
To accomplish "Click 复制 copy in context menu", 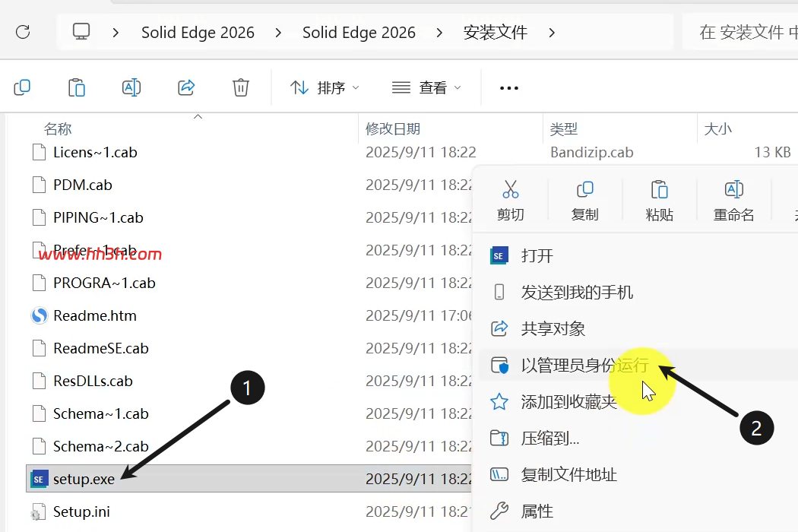I will coord(584,201).
